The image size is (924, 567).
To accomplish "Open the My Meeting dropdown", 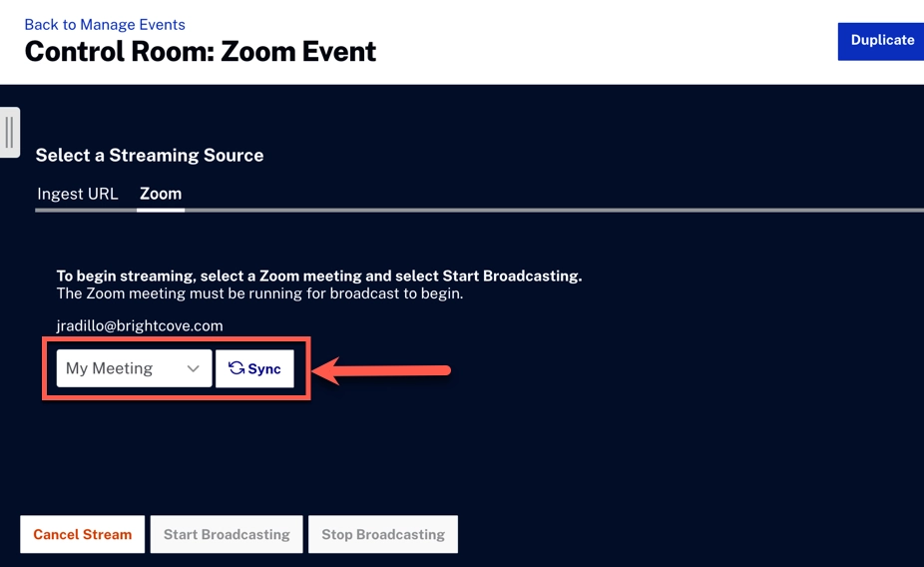I will click(x=134, y=368).
